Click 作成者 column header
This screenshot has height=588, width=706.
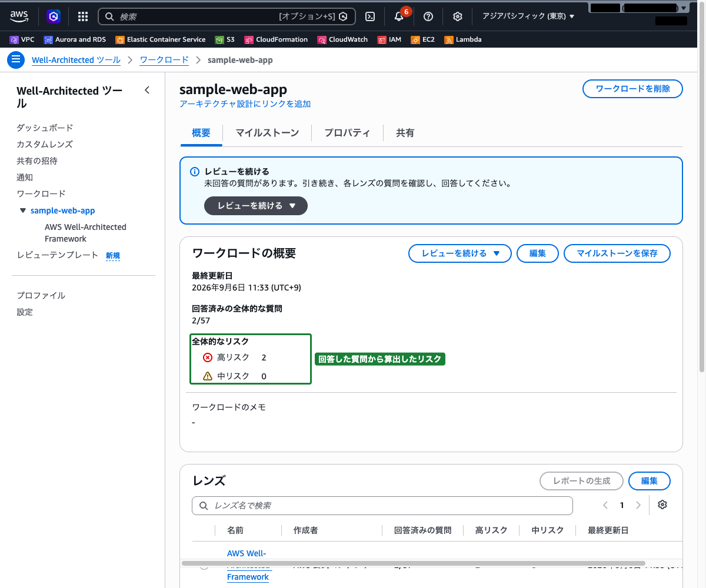[306, 530]
